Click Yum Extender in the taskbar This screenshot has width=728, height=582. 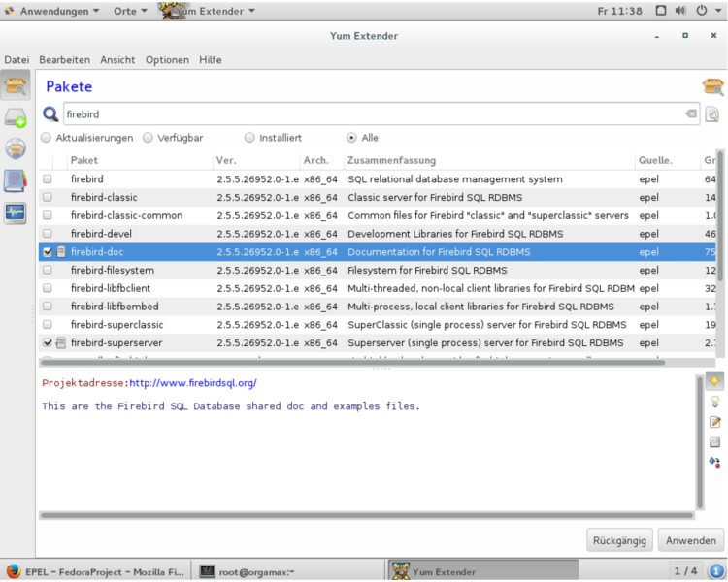[482, 571]
